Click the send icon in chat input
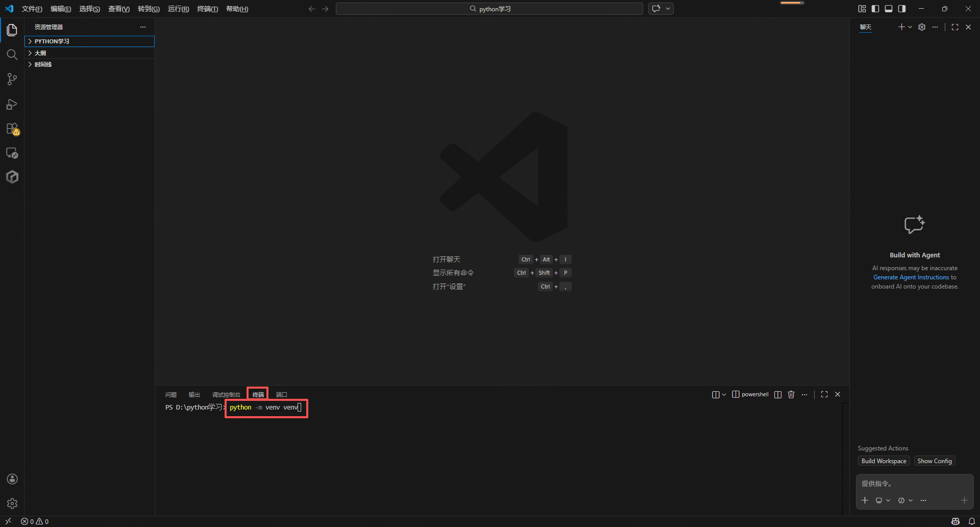 tap(964, 500)
